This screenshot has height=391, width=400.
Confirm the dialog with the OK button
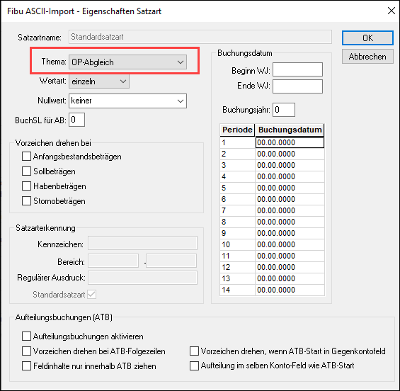click(368, 38)
